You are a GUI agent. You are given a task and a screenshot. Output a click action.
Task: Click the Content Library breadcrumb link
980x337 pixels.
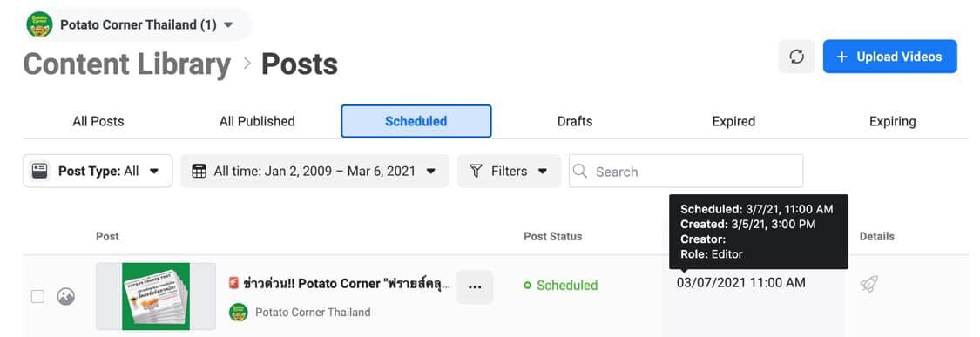pos(127,64)
